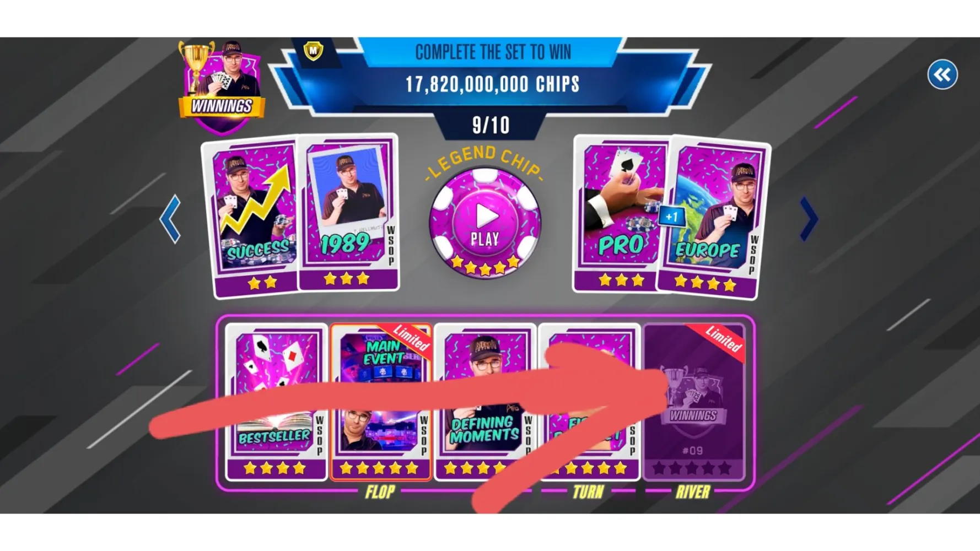Select the Defining Moments card
The image size is (980, 551).
(x=485, y=402)
